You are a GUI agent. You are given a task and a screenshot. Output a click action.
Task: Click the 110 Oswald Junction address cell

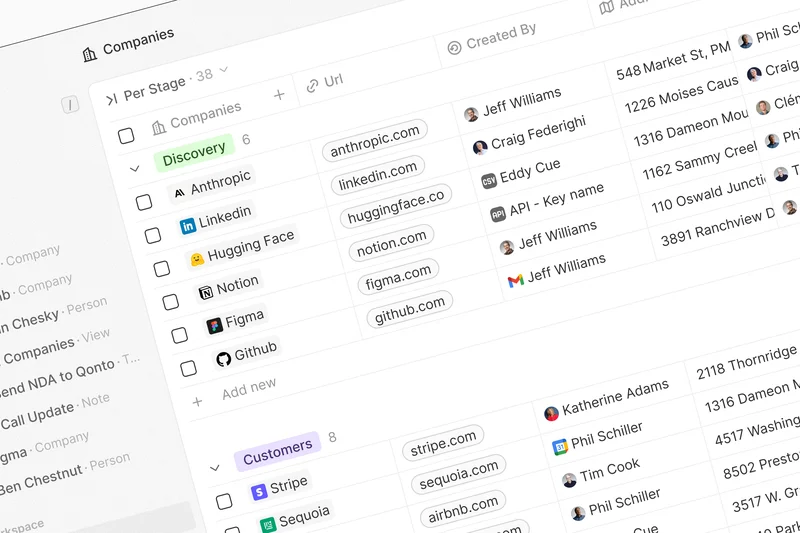[x=709, y=194]
